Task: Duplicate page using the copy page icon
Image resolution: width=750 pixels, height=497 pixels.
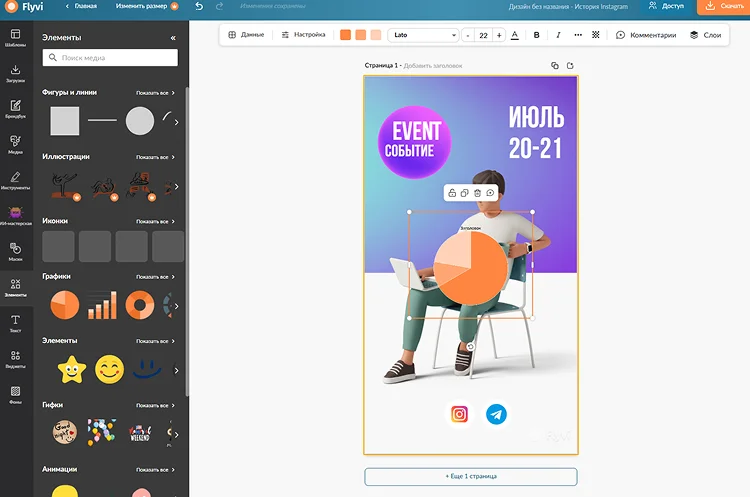Action: (554, 66)
